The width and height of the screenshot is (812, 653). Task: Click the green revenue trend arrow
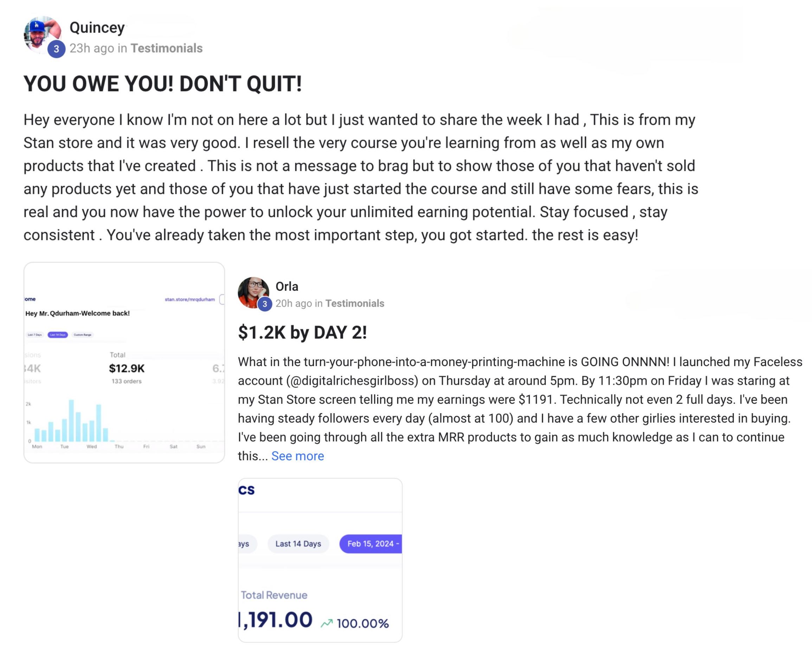point(327,623)
